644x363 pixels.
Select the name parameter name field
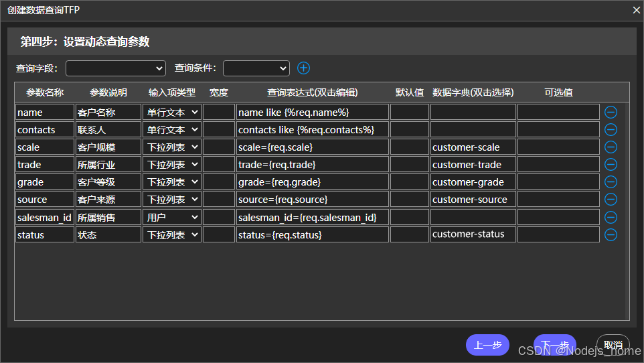[45, 113]
